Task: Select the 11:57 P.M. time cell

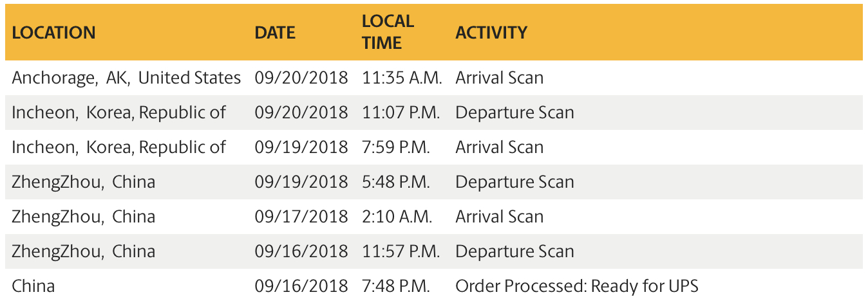Action: pyautogui.click(x=401, y=251)
